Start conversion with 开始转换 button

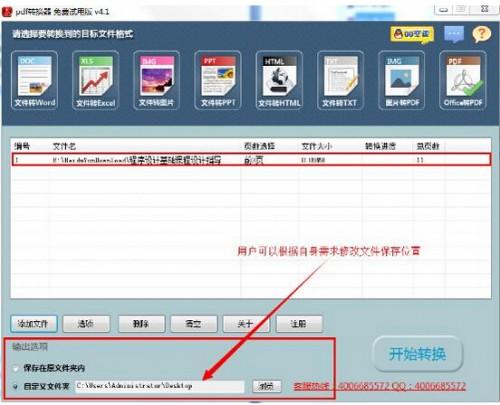tap(418, 354)
